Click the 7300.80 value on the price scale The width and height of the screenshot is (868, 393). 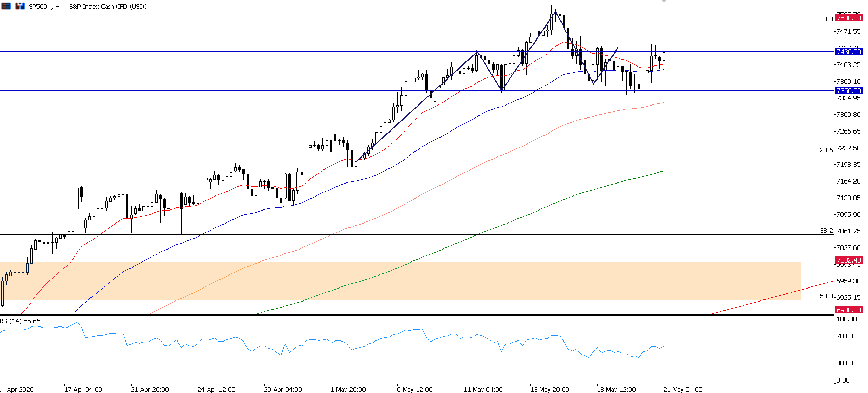coord(848,115)
